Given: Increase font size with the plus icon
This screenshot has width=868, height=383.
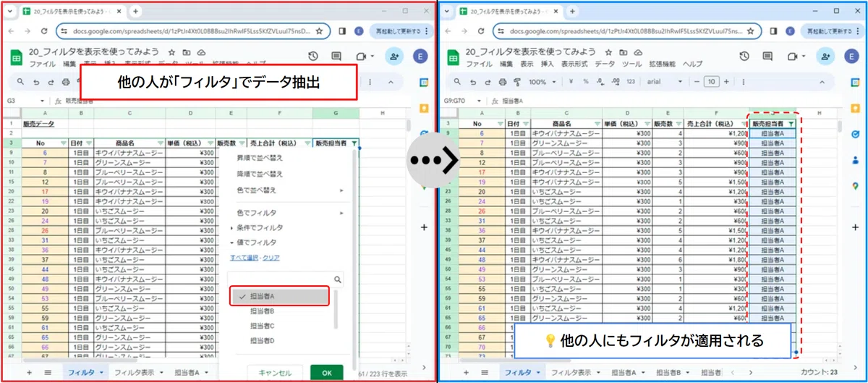Looking at the screenshot, I should click(726, 82).
